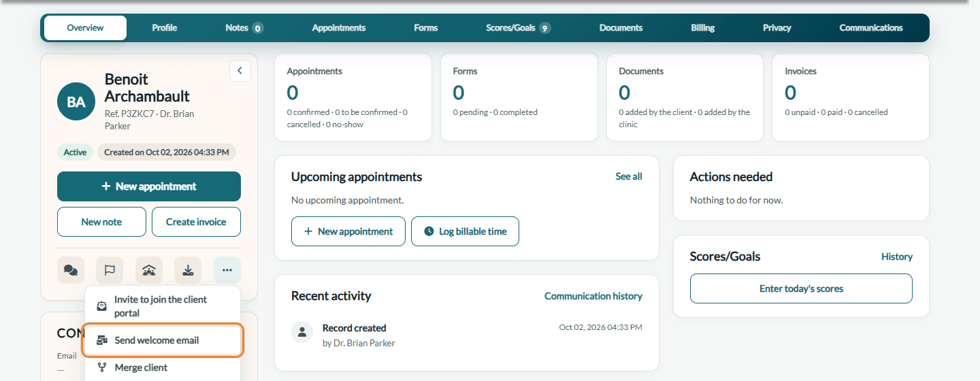Click the Actions needed heading

coord(731,177)
